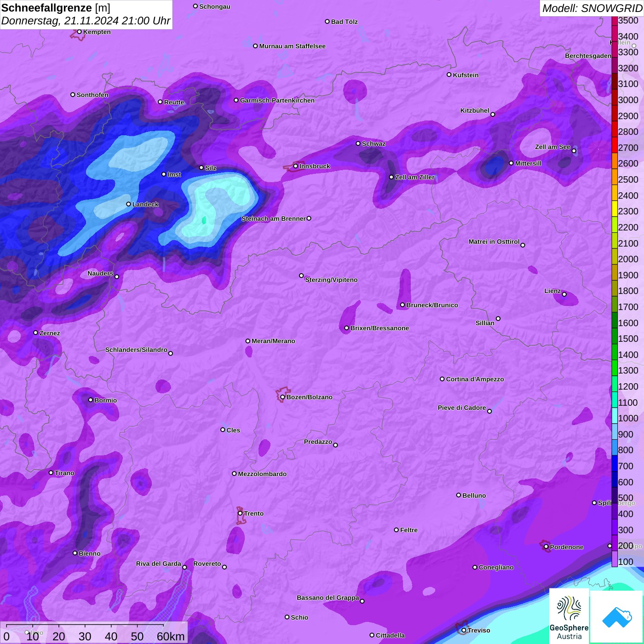Click the 'Cittadella' label

[x=390, y=635]
